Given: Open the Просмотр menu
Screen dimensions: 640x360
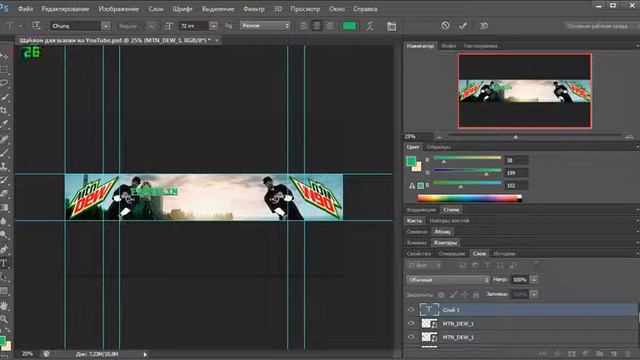Looking at the screenshot, I should tap(305, 9).
